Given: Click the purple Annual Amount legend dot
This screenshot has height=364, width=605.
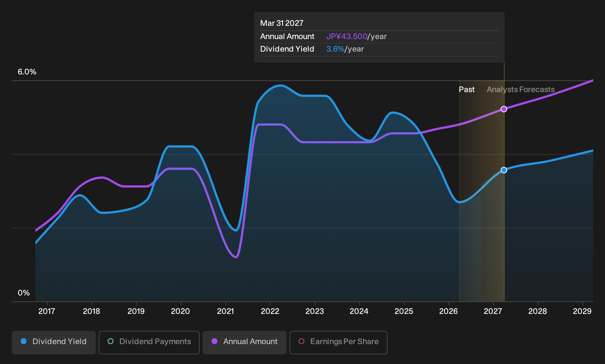Looking at the screenshot, I should tap(214, 341).
